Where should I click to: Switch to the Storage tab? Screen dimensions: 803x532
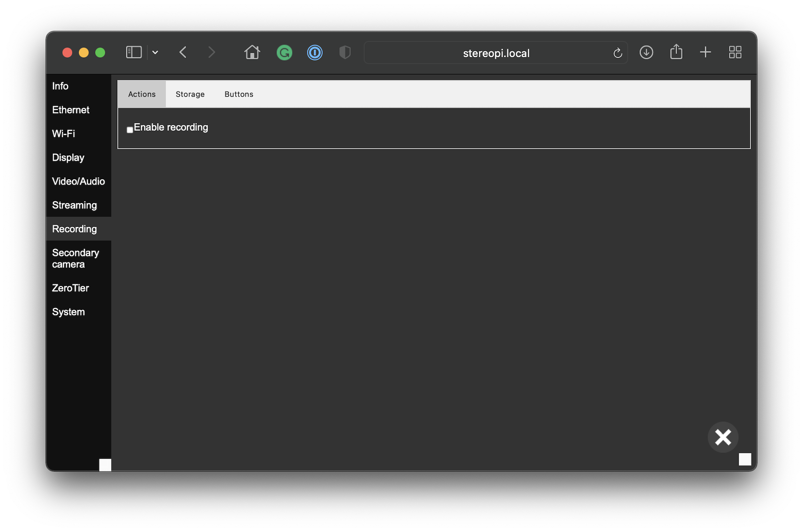[190, 94]
